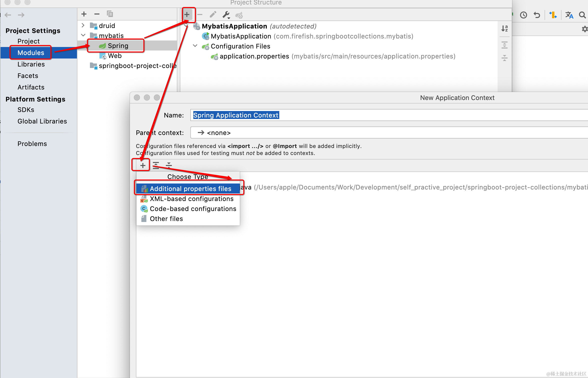Click the history clock icon
Viewport: 588px width, 378px height.
click(523, 15)
